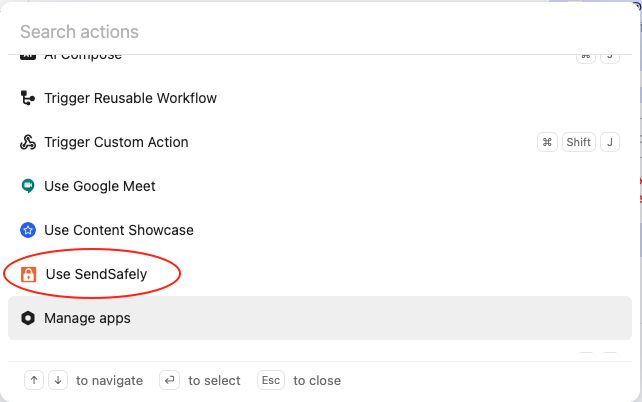Select the Trigger Reusable Workflow action
The image size is (642, 402).
point(130,98)
